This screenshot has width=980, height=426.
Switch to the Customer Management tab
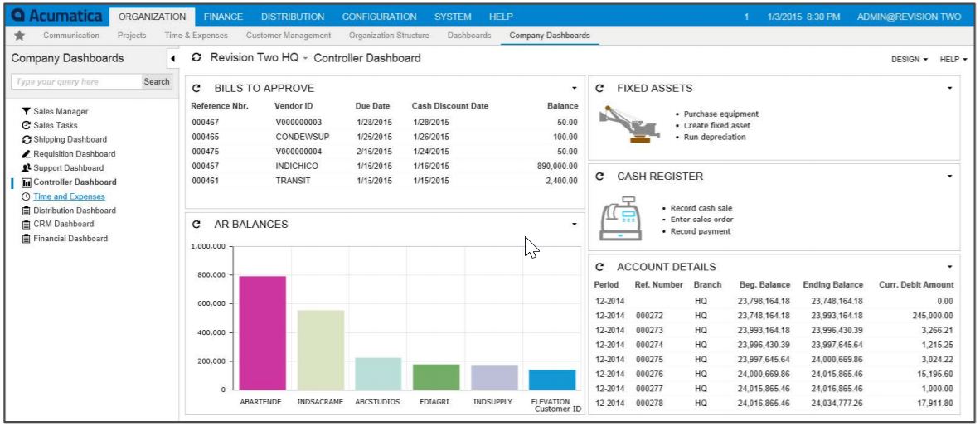pyautogui.click(x=289, y=36)
